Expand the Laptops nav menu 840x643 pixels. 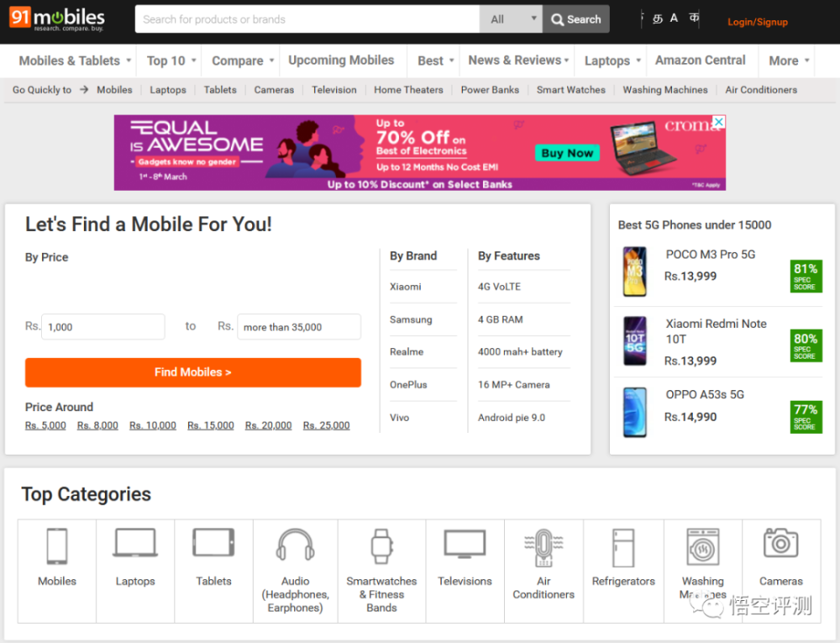(612, 61)
